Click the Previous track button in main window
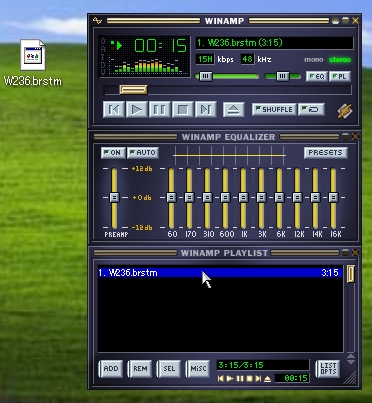 pos(114,110)
